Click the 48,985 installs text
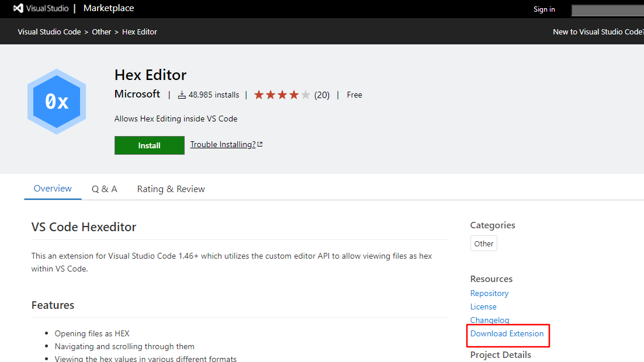644x362 pixels. (213, 95)
